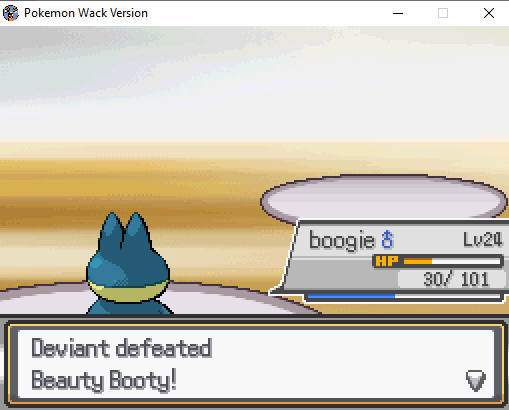Close the Pokemon Wack Version window
Screen dimensions: 509x410
click(x=489, y=13)
